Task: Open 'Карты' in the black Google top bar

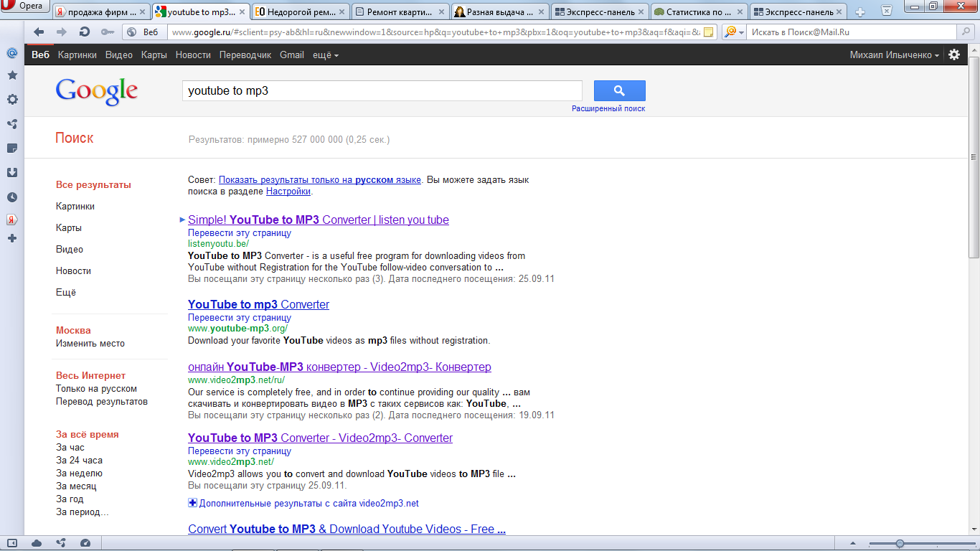Action: [x=154, y=55]
